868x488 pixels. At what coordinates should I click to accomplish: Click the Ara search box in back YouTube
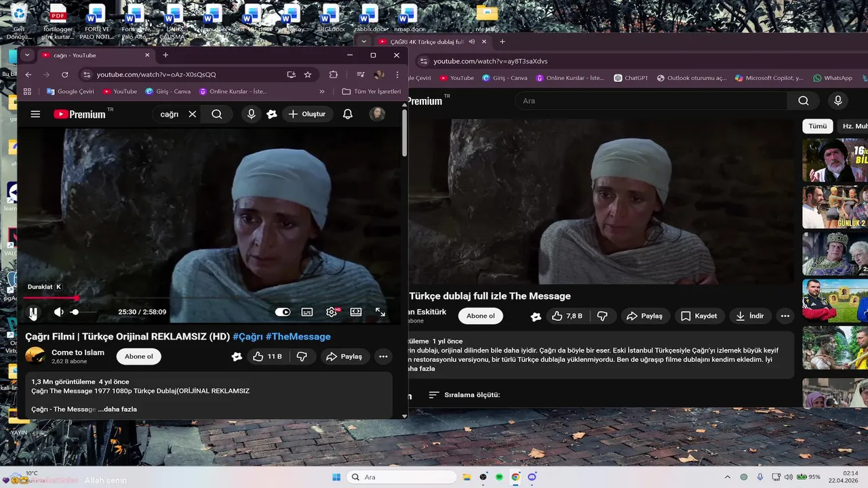[651, 101]
